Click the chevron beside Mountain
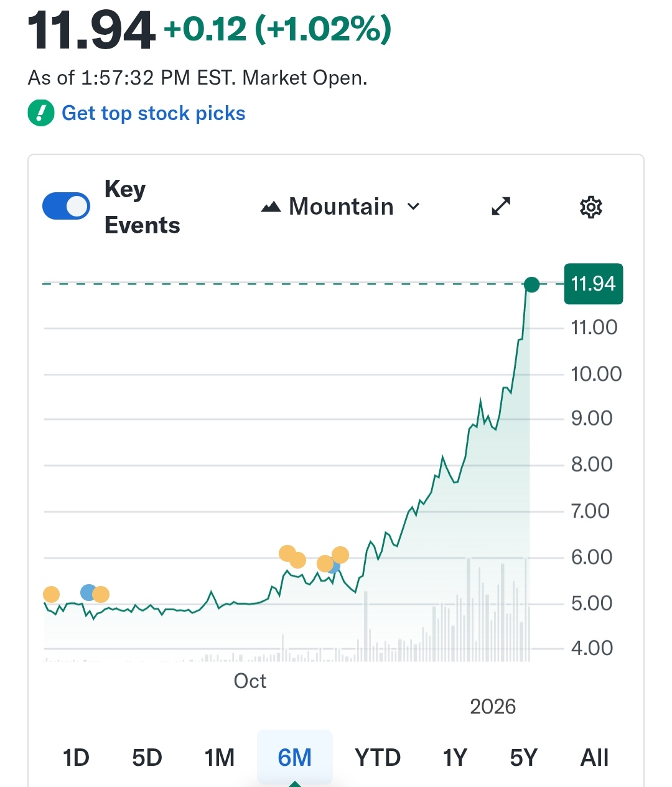This screenshot has width=672, height=787. (x=413, y=207)
